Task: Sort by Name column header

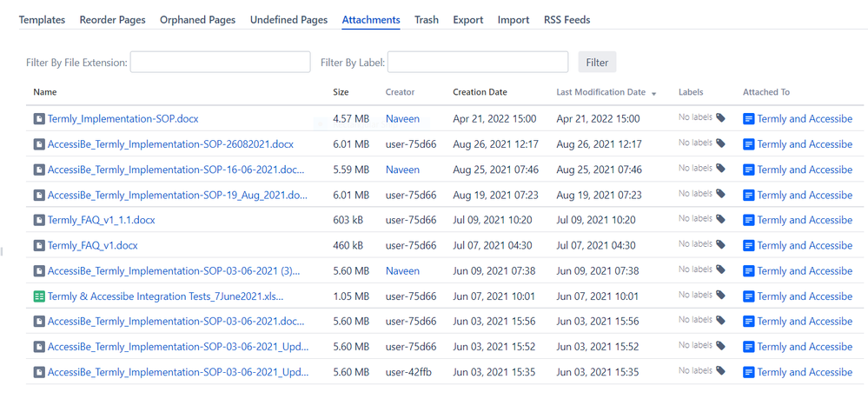Action: [45, 92]
